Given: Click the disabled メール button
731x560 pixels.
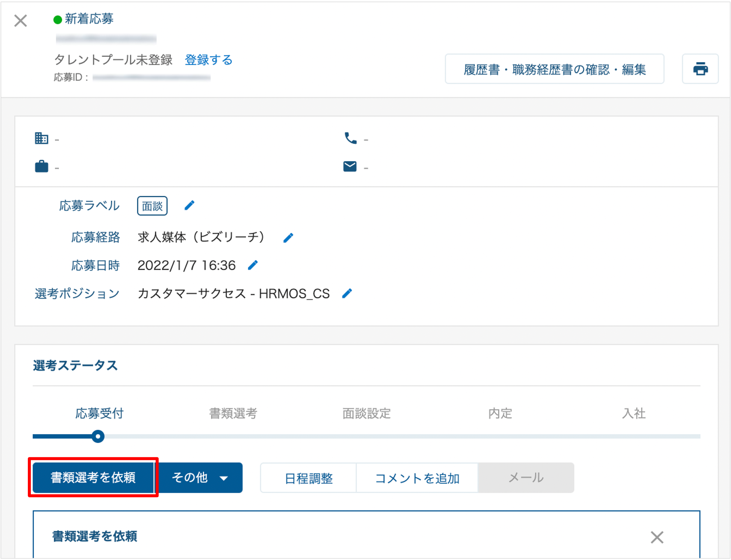Looking at the screenshot, I should click(526, 478).
